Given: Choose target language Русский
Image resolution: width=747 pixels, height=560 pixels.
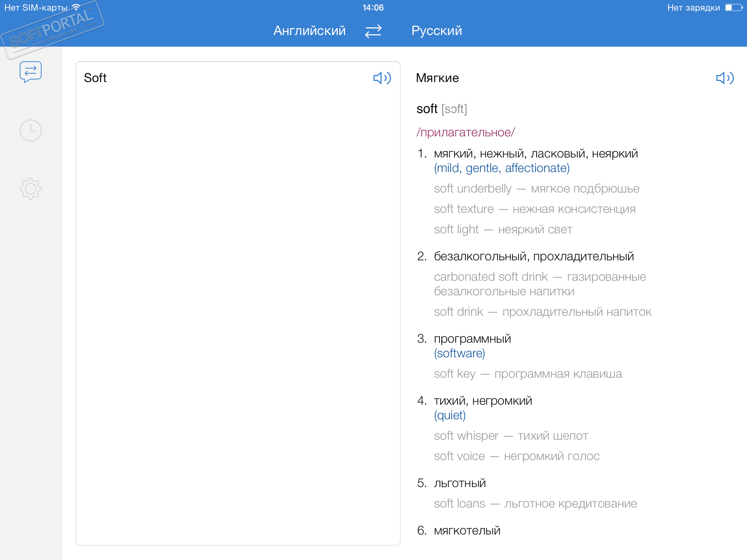Looking at the screenshot, I should coord(437,31).
